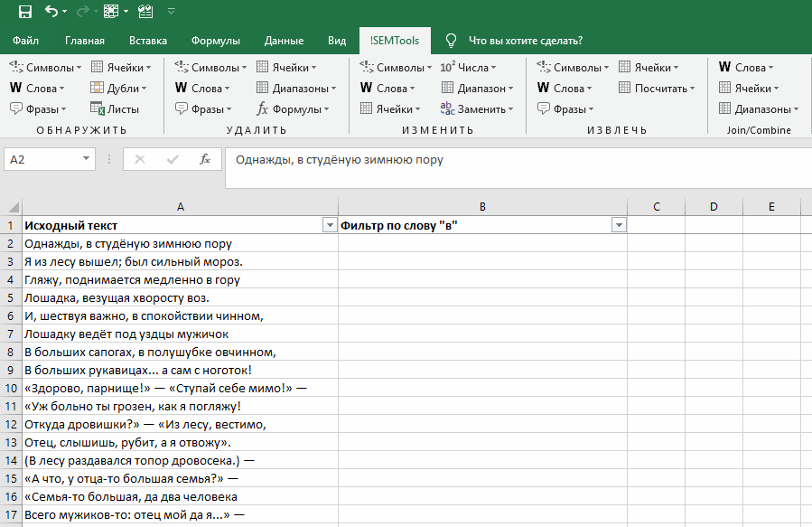Screen dimensions: 812x527
Task: Open Диапазоны menu in УДАЛИТЬ group
Action: click(297, 88)
